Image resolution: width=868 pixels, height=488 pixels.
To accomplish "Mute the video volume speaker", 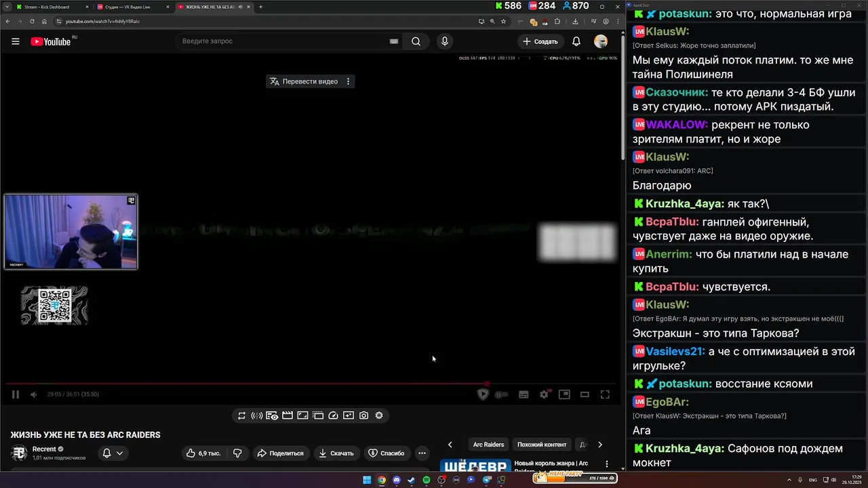I will (33, 394).
